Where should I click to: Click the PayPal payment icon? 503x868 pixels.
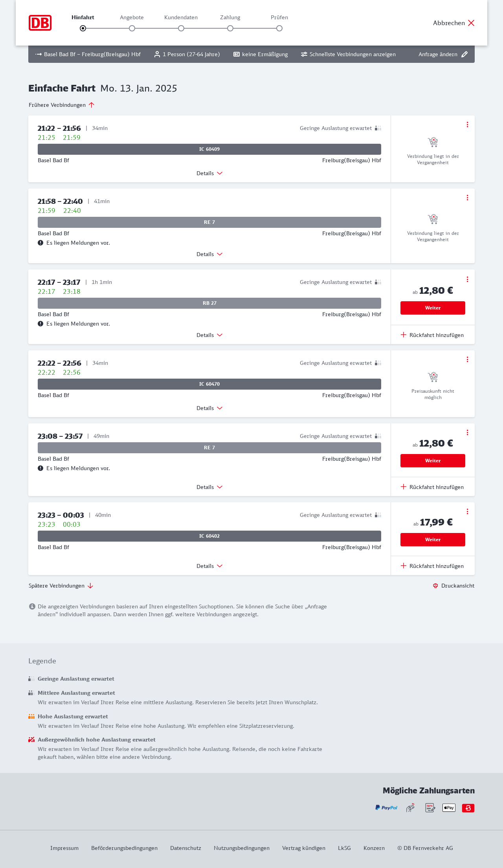(x=386, y=808)
